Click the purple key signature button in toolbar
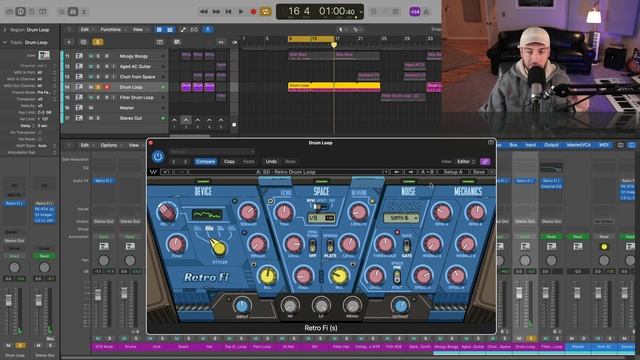640x360 pixels. coord(415,12)
